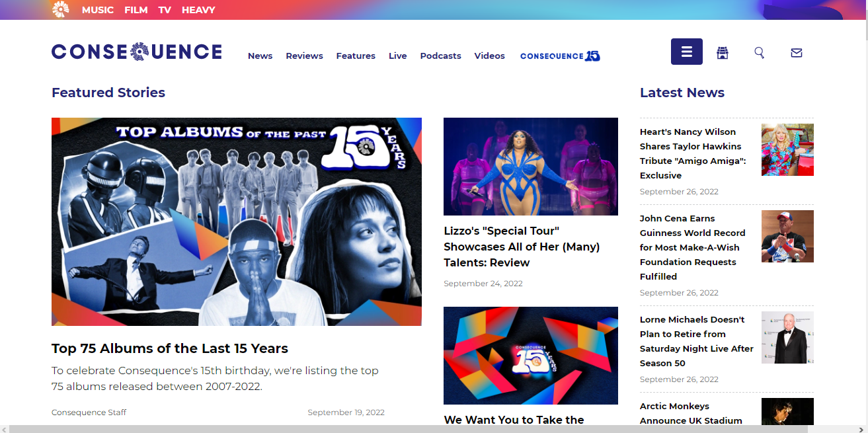Click the horizontal scrollbar thumb
This screenshot has height=433, width=868.
click(x=408, y=429)
